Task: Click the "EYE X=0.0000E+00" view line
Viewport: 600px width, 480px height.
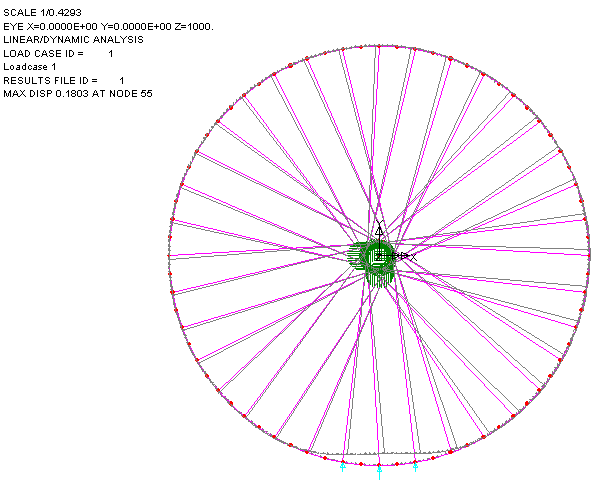Action: point(108,26)
